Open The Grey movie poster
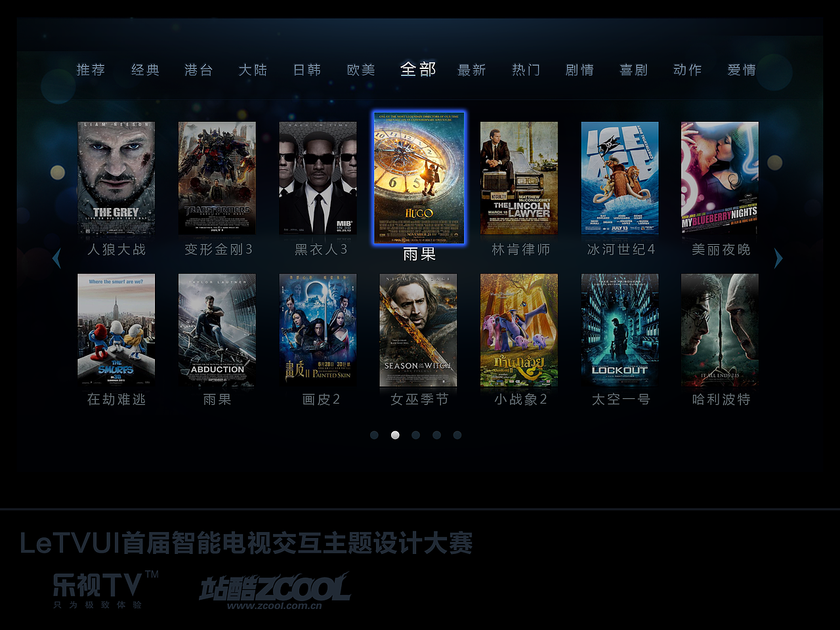Image resolution: width=840 pixels, height=630 pixels. coord(116,178)
